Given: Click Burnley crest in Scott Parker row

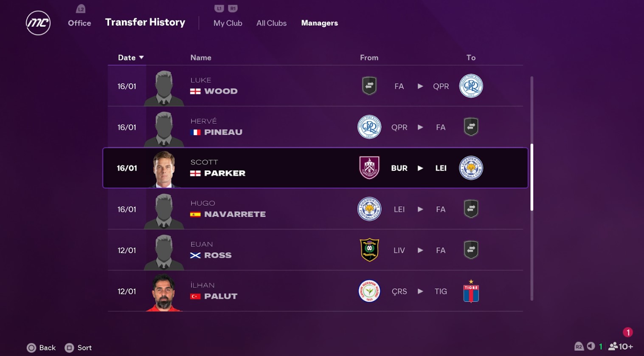Looking at the screenshot, I should [x=369, y=168].
